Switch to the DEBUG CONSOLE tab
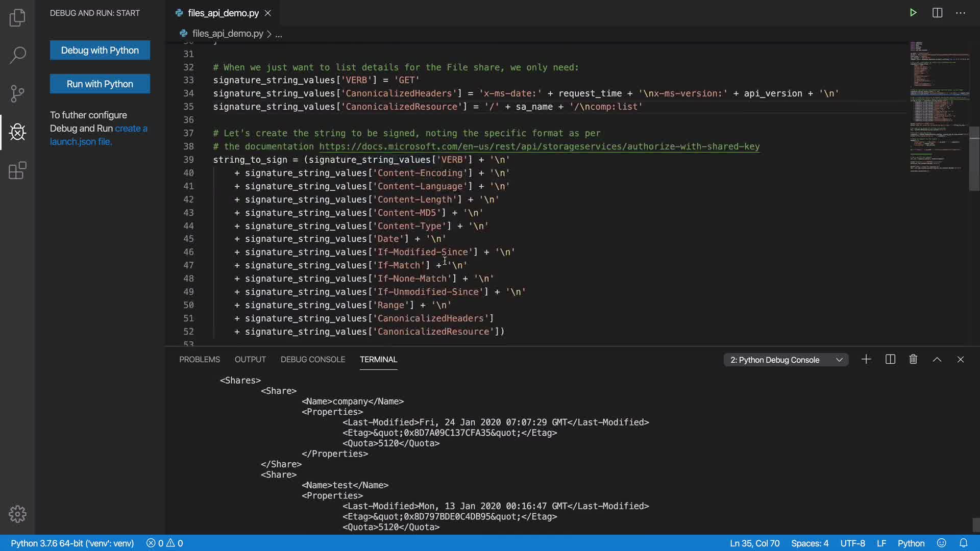Screen dimensions: 980x551 [312, 360]
